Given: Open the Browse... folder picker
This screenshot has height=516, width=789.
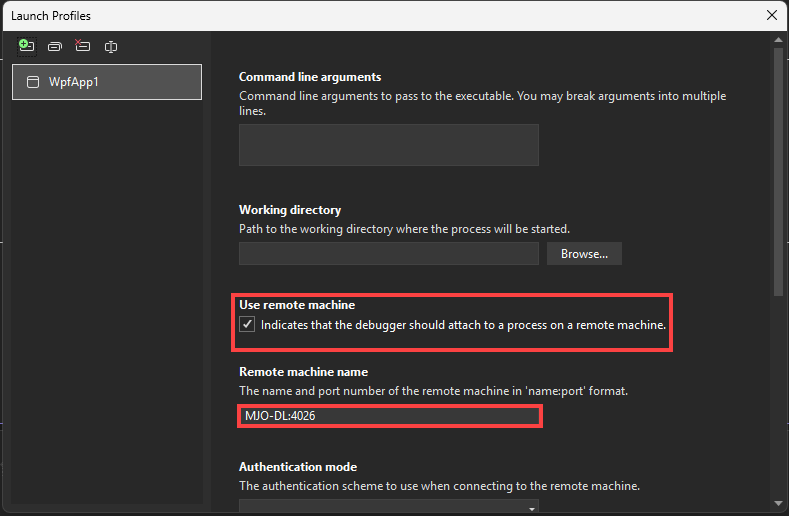Looking at the screenshot, I should point(584,254).
